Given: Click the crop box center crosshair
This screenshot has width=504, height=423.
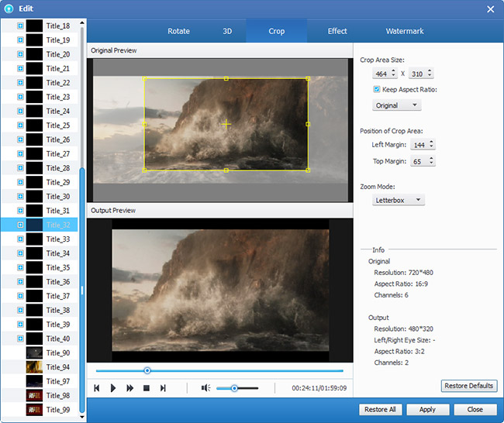Looking at the screenshot, I should pos(226,124).
